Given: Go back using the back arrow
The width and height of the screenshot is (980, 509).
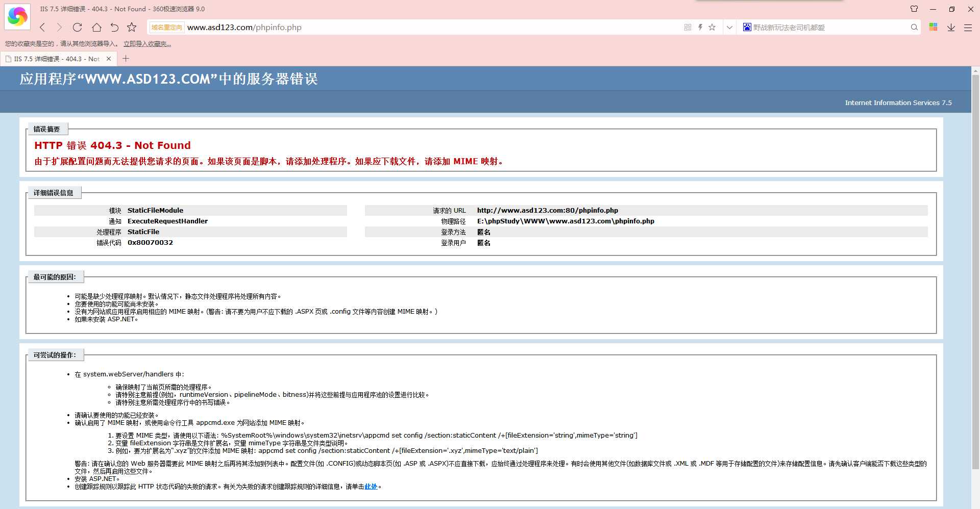Looking at the screenshot, I should point(43,28).
